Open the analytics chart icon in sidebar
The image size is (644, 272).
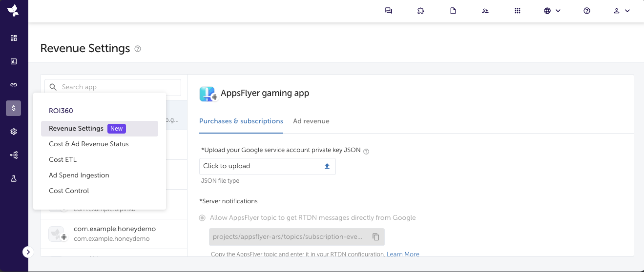click(14, 61)
